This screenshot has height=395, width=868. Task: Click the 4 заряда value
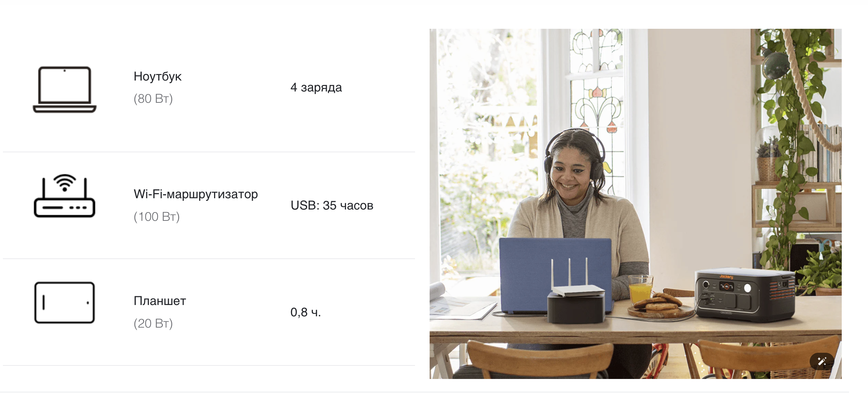(x=316, y=87)
